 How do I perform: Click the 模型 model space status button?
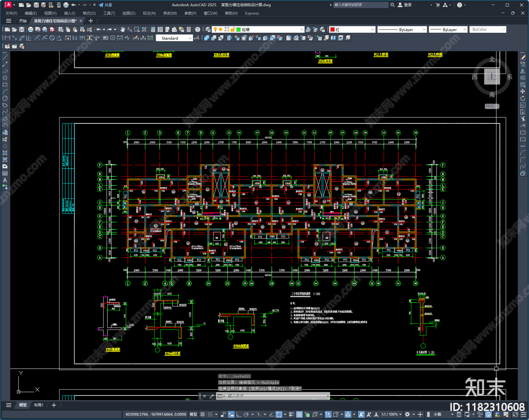(x=193, y=414)
